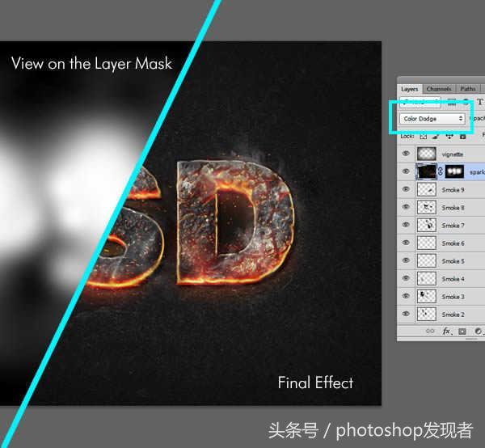485x448 pixels.
Task: Select the Smoke 7 layer thumbnail
Action: point(427,226)
